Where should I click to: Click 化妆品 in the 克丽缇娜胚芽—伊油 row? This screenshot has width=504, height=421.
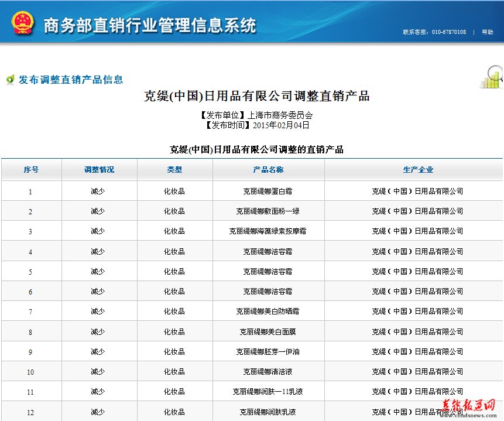174,351
